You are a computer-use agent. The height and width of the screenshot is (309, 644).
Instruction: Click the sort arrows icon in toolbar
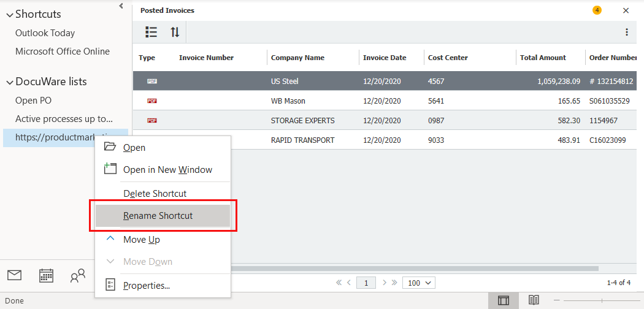(x=175, y=32)
